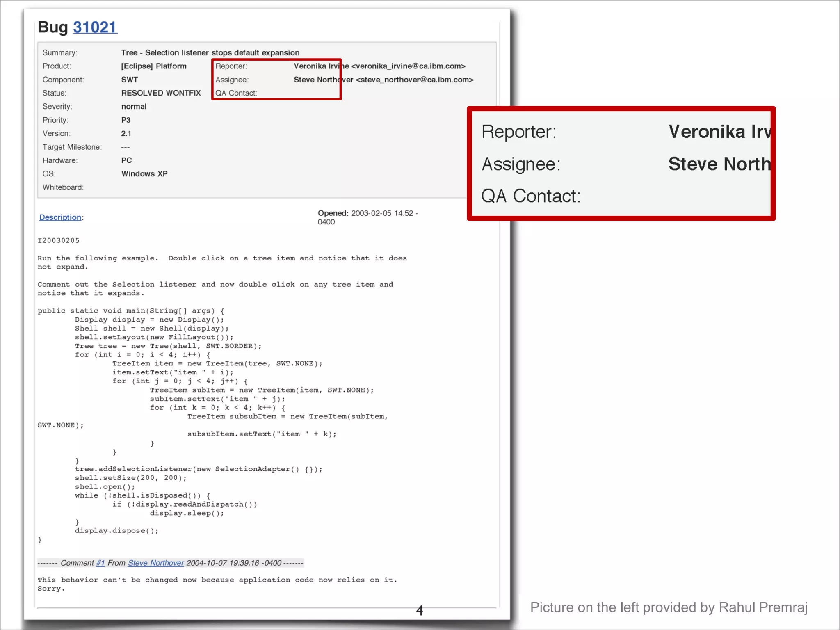Click the enlarged 'Reporter:' label in the callout
Screen dimensions: 840x630
click(x=519, y=132)
